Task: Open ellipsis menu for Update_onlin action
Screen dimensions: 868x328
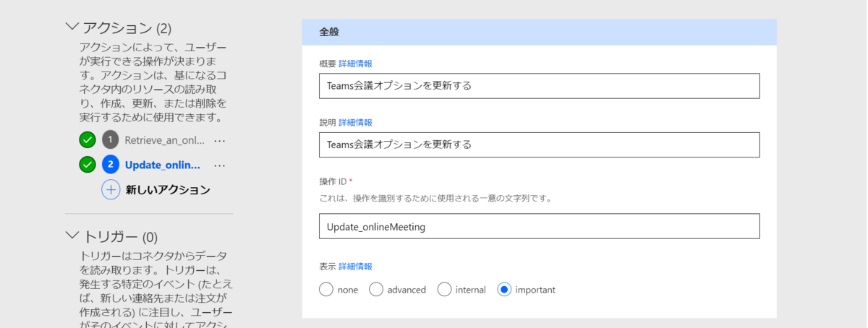Action: click(x=220, y=165)
